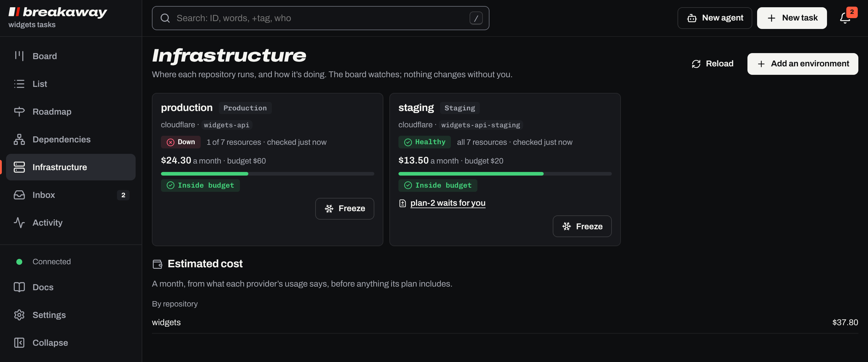Click the Inbox tray icon
Image resolution: width=868 pixels, height=362 pixels.
(19, 195)
